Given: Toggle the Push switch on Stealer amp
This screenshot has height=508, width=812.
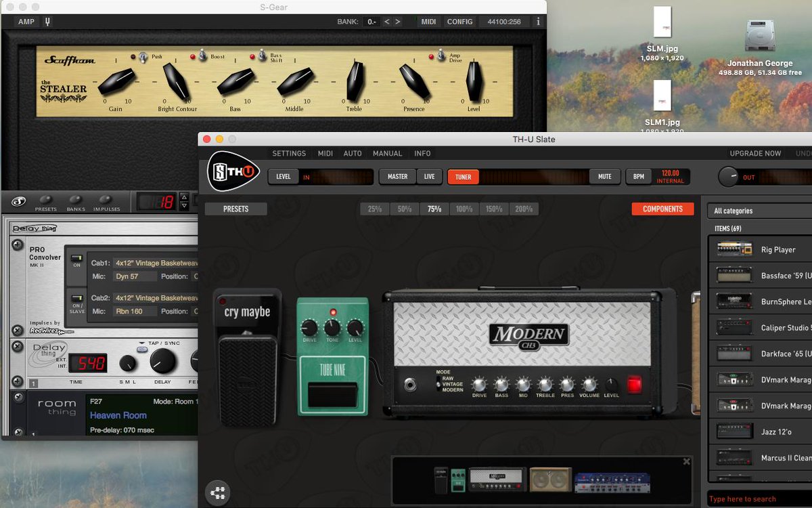Looking at the screenshot, I should tap(143, 58).
